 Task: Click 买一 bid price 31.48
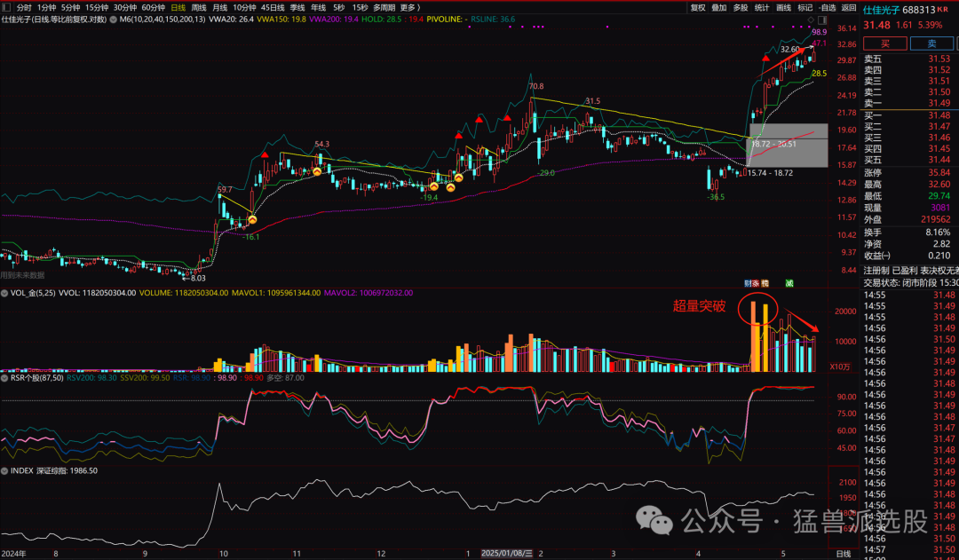tap(939, 115)
